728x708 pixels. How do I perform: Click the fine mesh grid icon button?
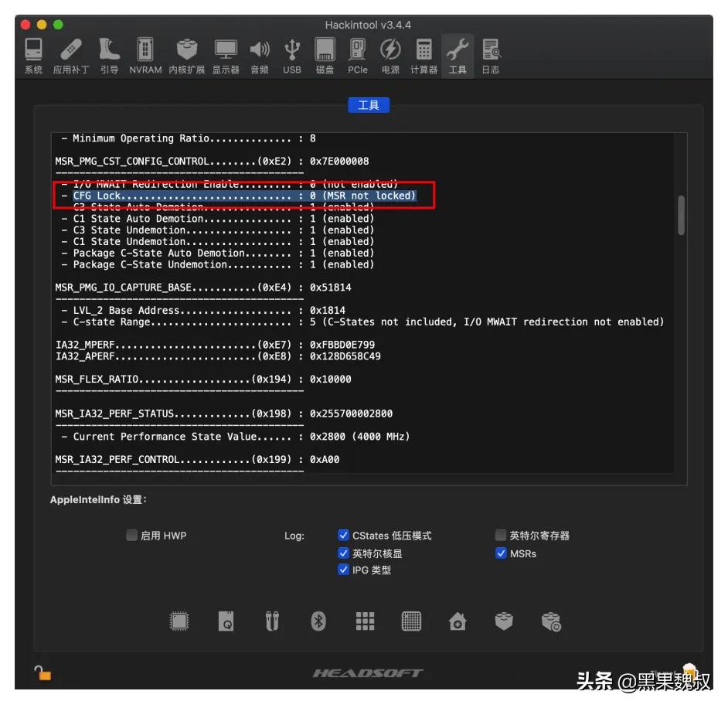pyautogui.click(x=411, y=621)
